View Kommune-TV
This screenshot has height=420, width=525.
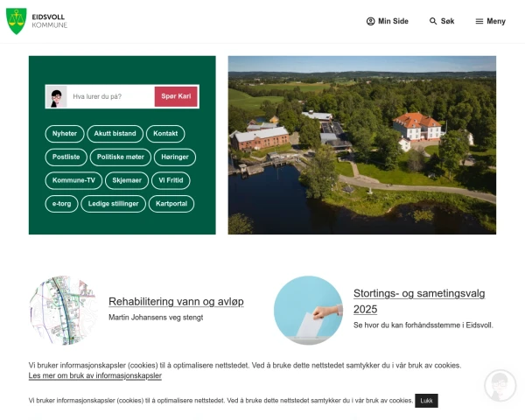pyautogui.click(x=73, y=181)
